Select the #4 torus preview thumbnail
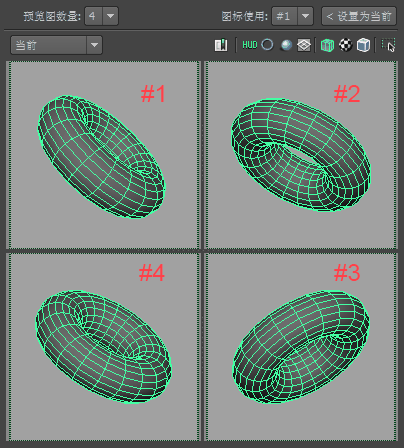 point(103,347)
